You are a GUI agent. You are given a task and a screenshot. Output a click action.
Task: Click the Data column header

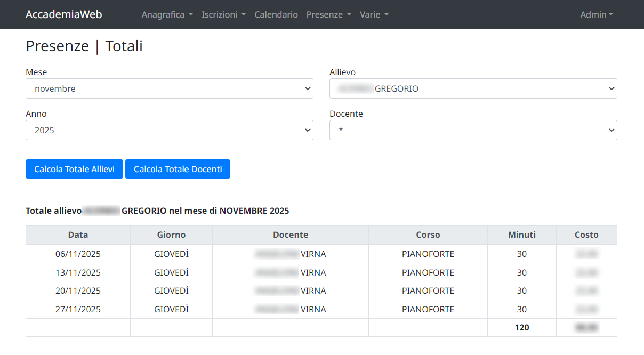78,235
